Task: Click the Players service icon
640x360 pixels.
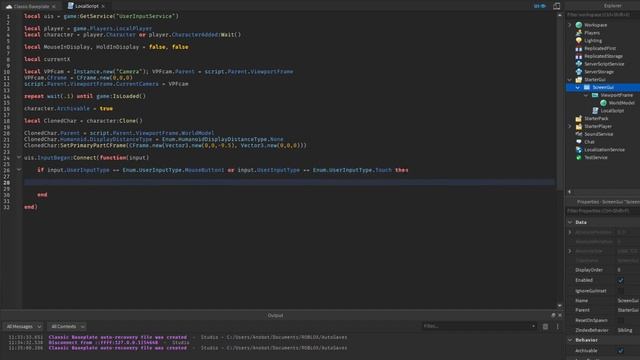Action: click(x=578, y=33)
